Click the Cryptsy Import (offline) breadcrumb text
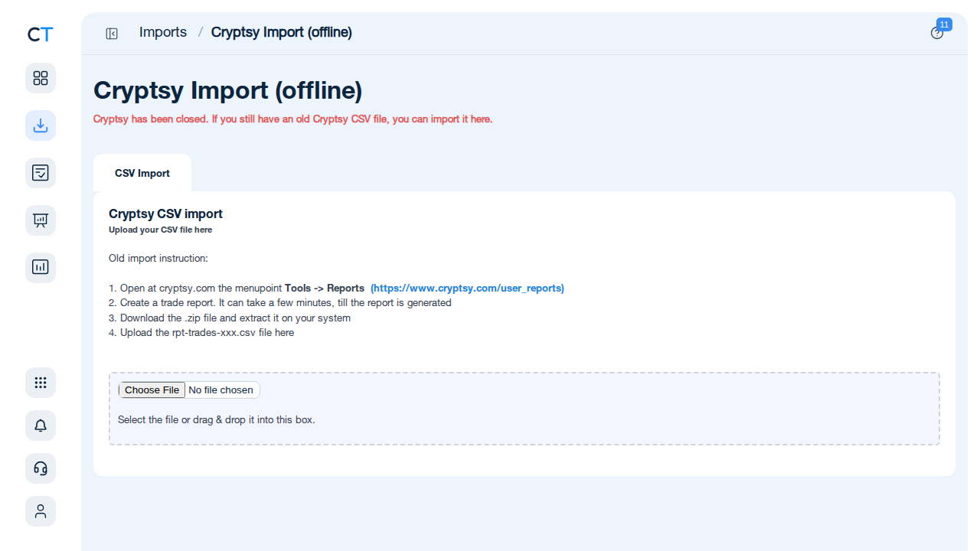This screenshot has width=980, height=551. pos(282,32)
